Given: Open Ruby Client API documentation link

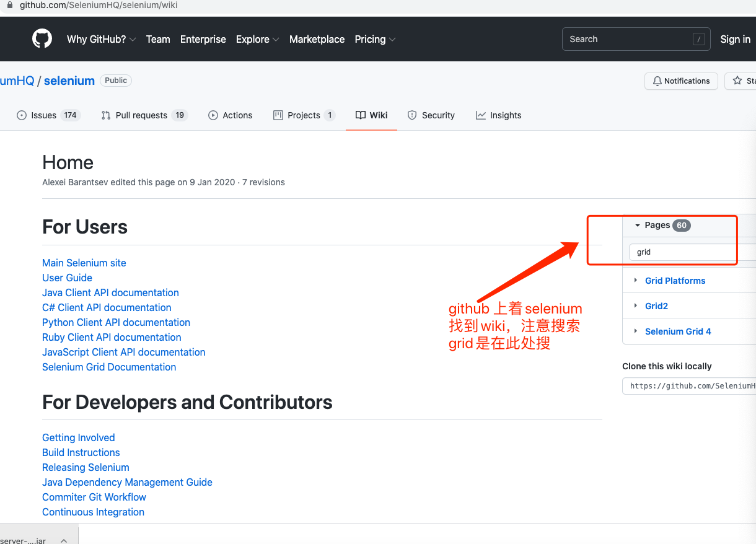Looking at the screenshot, I should pyautogui.click(x=112, y=337).
